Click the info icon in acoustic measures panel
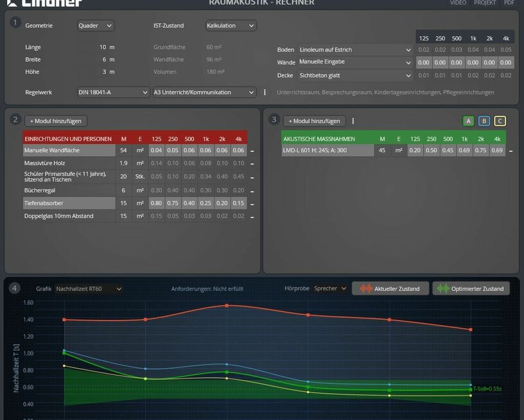The image size is (524, 420). (x=353, y=121)
